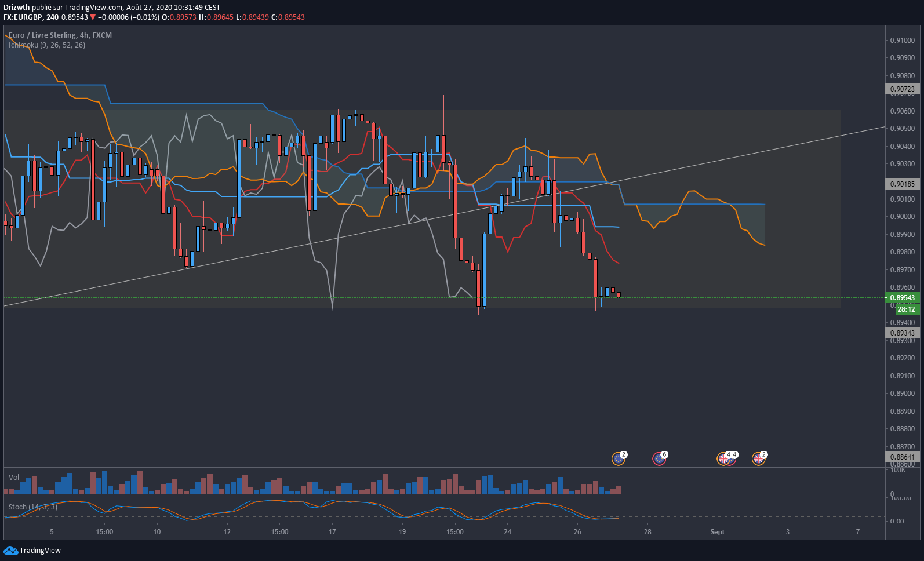The height and width of the screenshot is (561, 924).
Task: Select the Ichimoku (9, 26, 52, 26) indicator label
Action: (x=47, y=45)
